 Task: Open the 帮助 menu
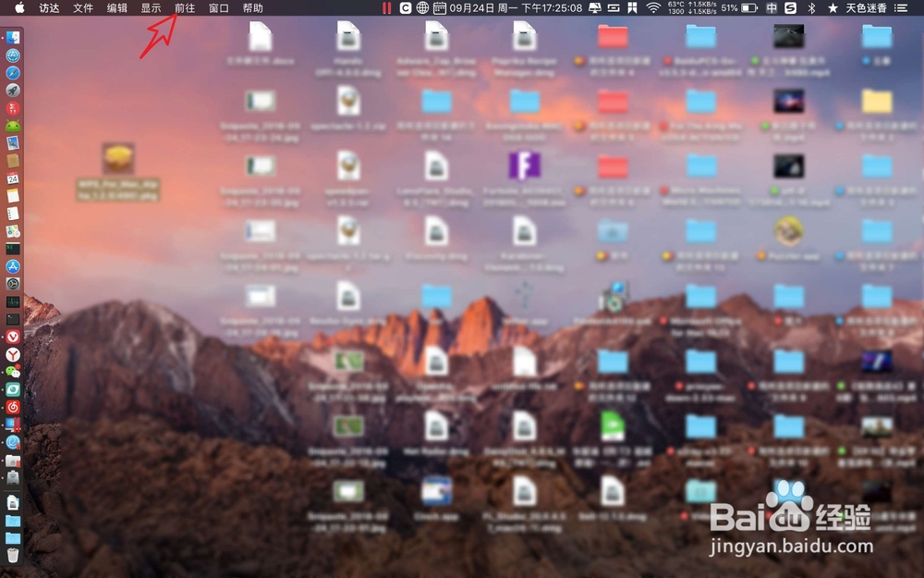(253, 7)
